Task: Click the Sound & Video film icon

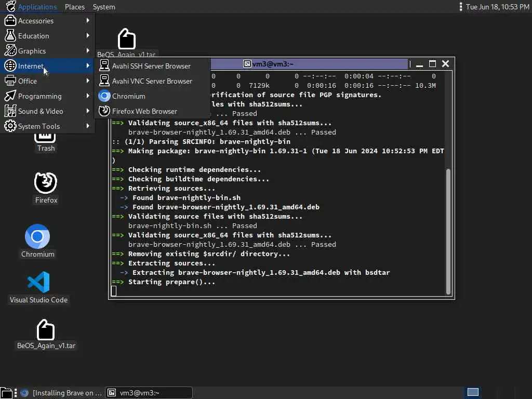Action: 10,111
